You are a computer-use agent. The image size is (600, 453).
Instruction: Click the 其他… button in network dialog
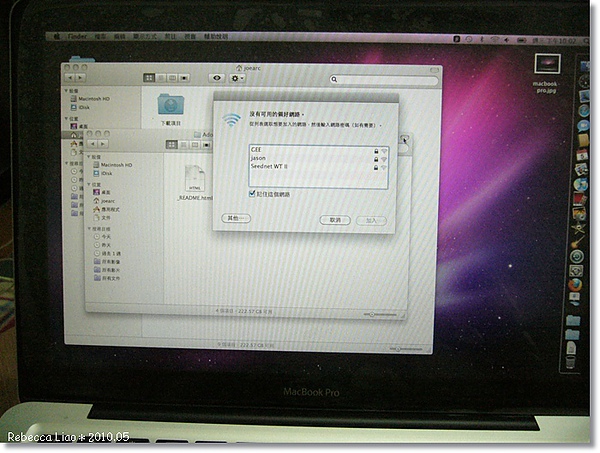tap(236, 218)
